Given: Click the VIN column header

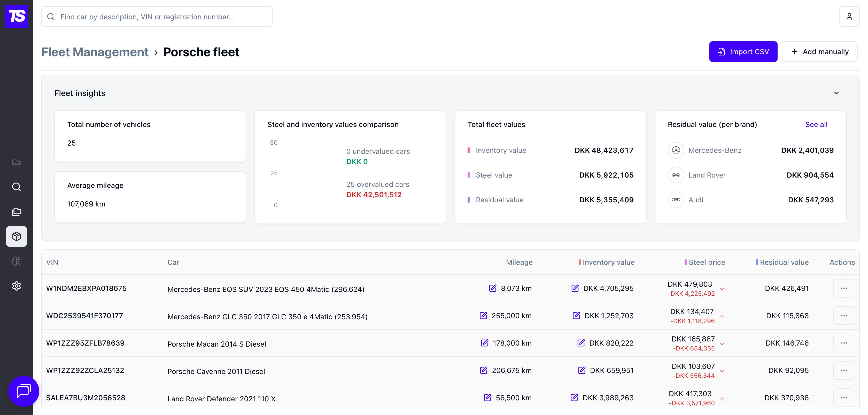Looking at the screenshot, I should [52, 262].
